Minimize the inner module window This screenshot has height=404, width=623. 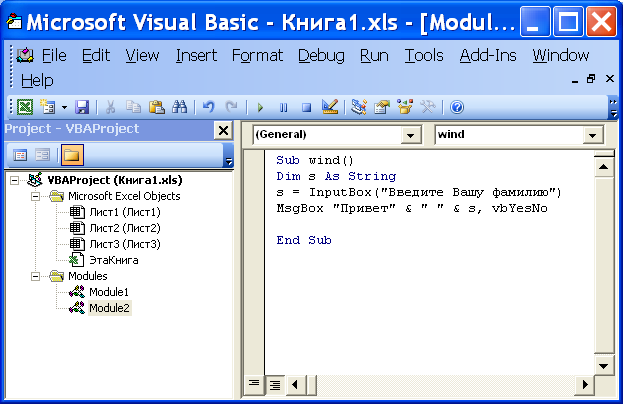click(x=575, y=79)
